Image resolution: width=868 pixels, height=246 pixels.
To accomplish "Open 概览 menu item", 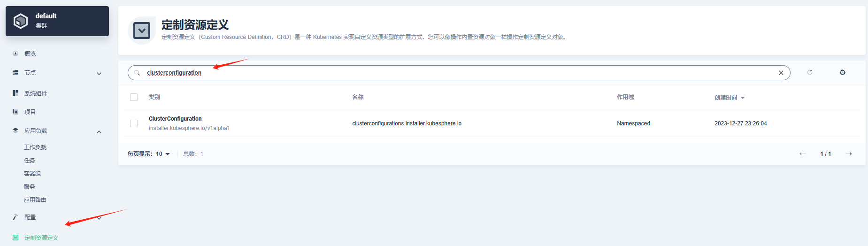I will pyautogui.click(x=30, y=54).
